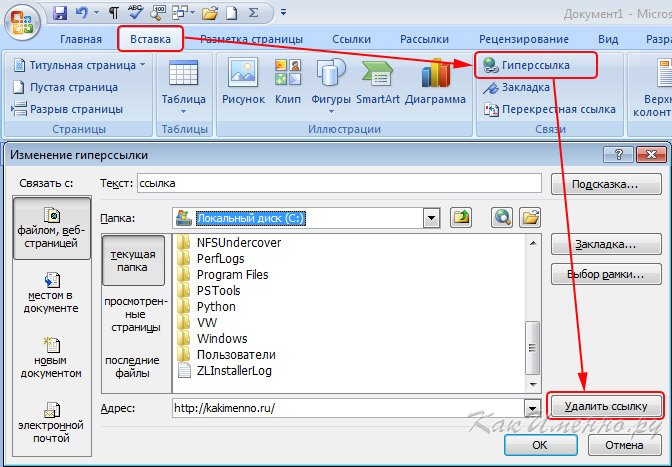Click the browse the web icon
The image size is (672, 467).
[x=502, y=218]
